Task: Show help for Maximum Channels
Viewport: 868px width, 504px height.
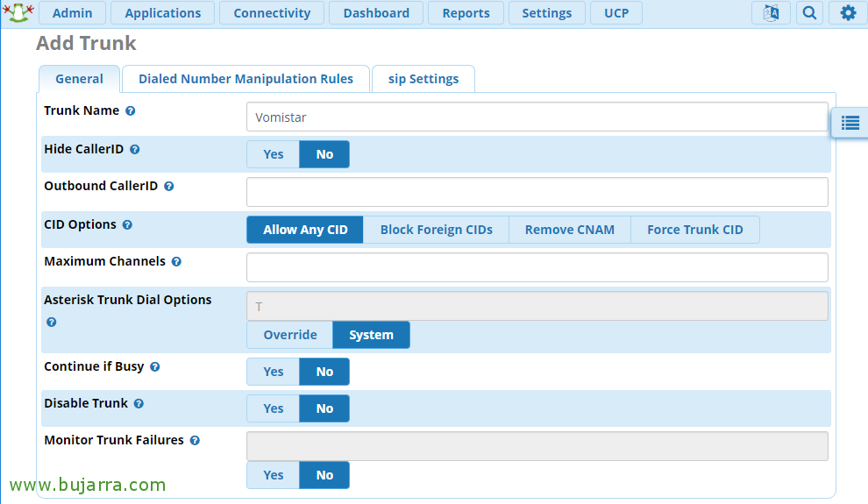Action: click(176, 262)
